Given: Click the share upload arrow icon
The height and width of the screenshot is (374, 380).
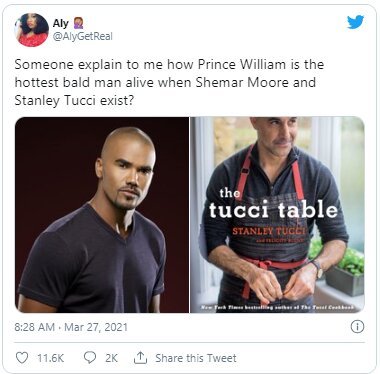Looking at the screenshot, I should tap(140, 358).
